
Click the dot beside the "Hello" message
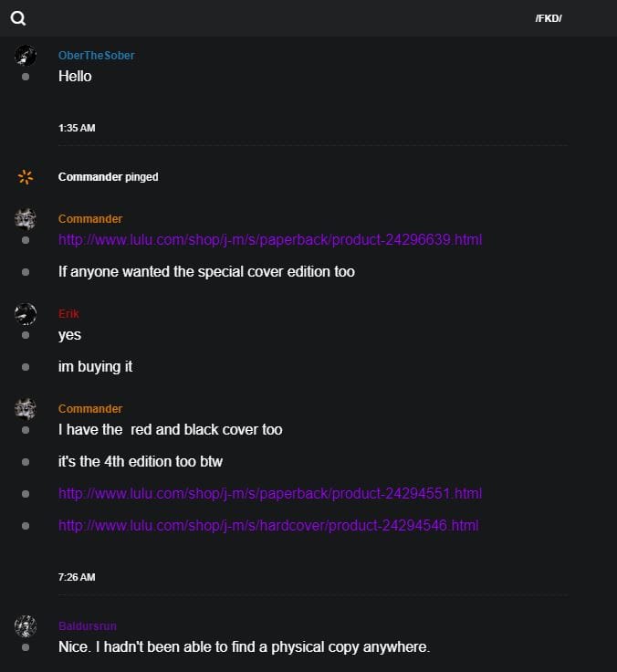point(26,77)
